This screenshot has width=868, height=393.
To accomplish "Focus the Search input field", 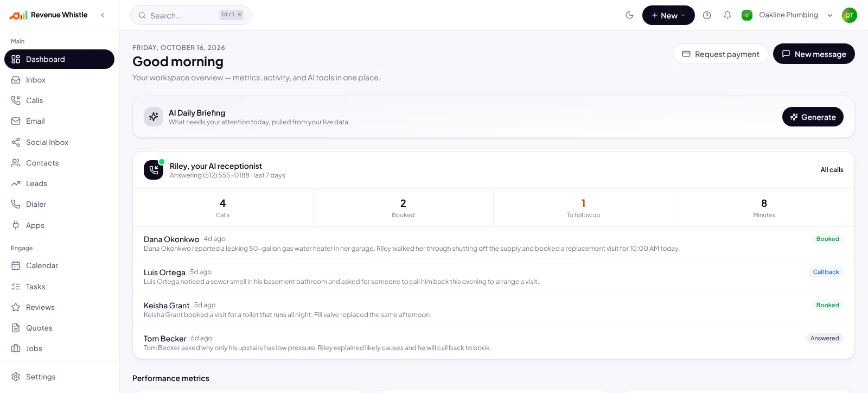I will [x=191, y=15].
